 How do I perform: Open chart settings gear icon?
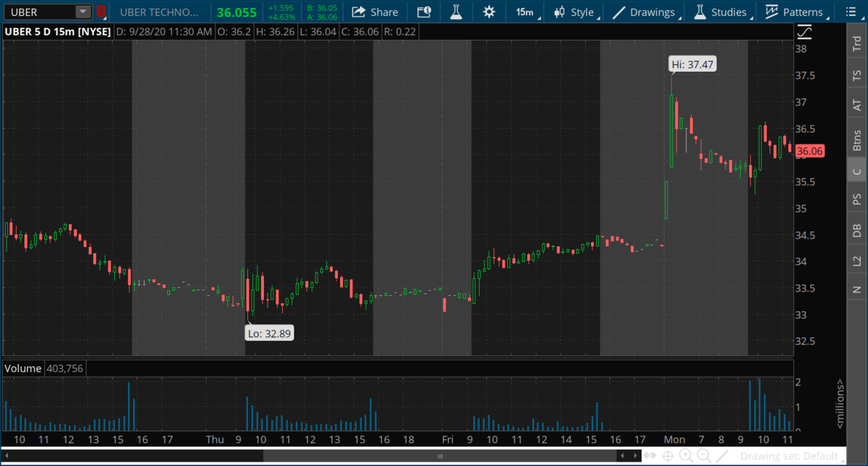pos(489,12)
